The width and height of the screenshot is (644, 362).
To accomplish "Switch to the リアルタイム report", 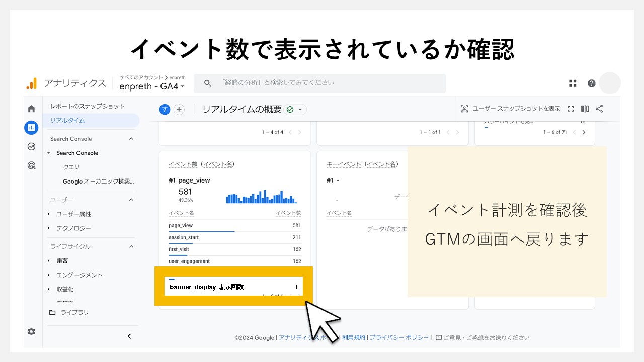I will (x=68, y=121).
